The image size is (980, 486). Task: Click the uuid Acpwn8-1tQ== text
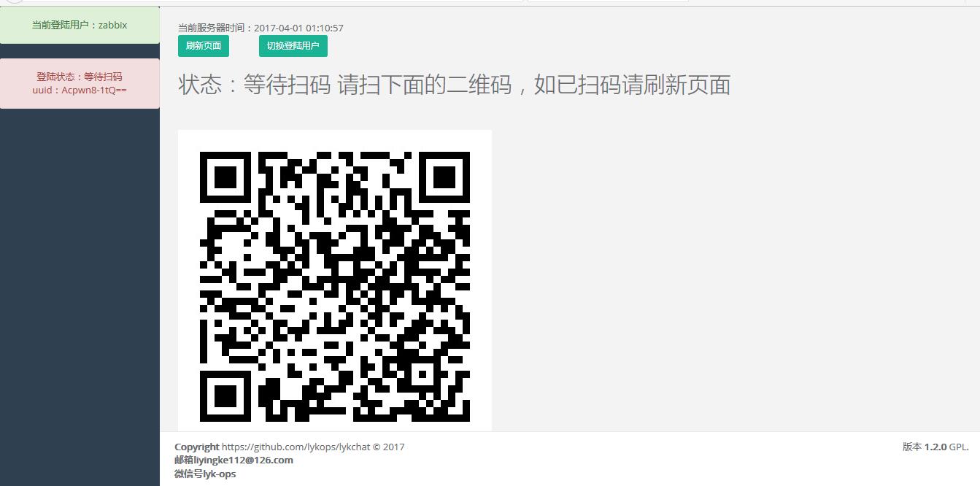pyautogui.click(x=80, y=90)
